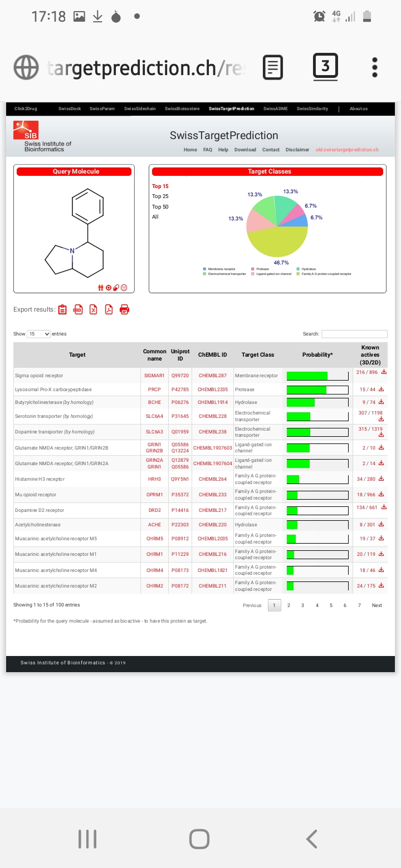Go to results page 7
This screenshot has width=401, height=868.
pyautogui.click(x=359, y=605)
